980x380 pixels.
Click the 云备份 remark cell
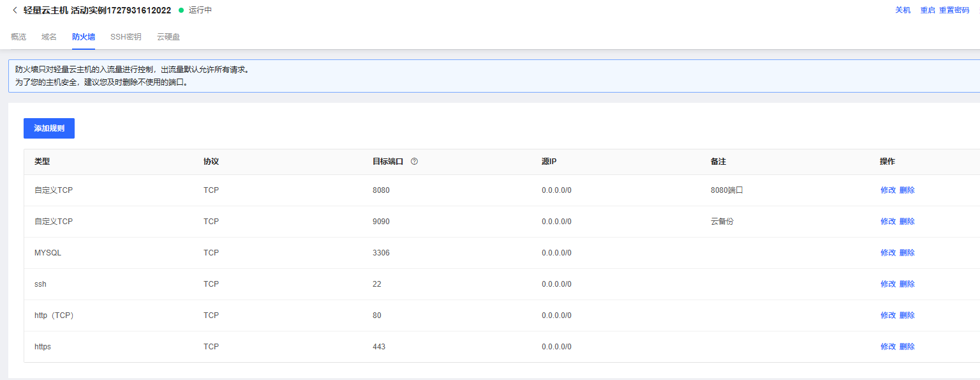(x=722, y=222)
